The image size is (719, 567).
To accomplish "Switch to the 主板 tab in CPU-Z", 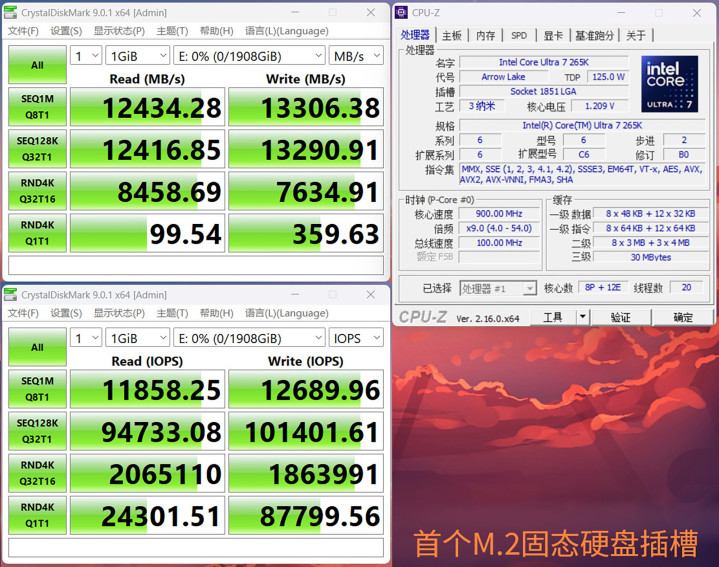I will click(451, 35).
